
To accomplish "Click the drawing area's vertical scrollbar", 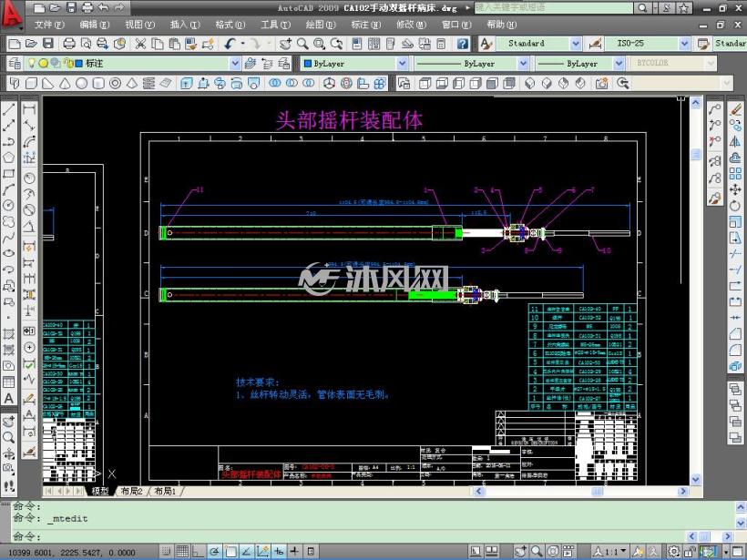I will pyautogui.click(x=696, y=291).
